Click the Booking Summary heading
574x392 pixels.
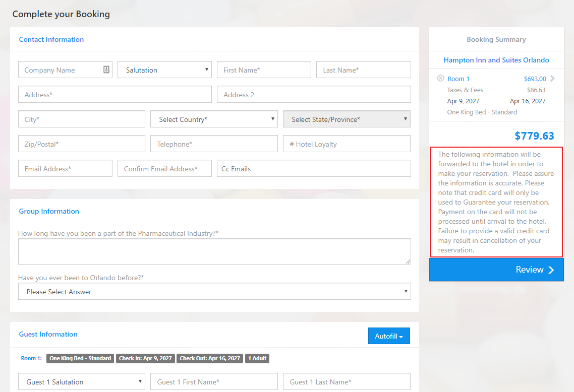[x=496, y=39]
